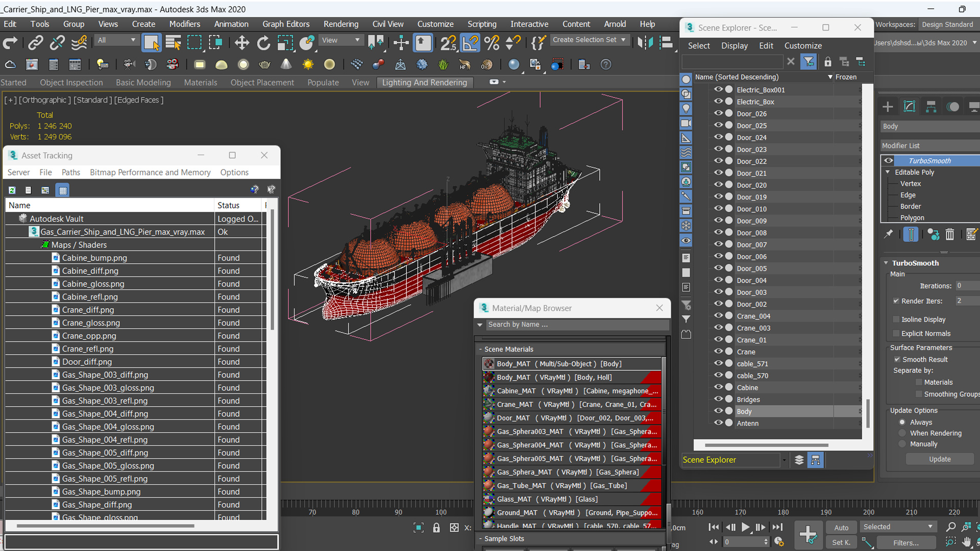The height and width of the screenshot is (551, 980).
Task: Select the Select and Rotate tool
Action: tap(263, 43)
